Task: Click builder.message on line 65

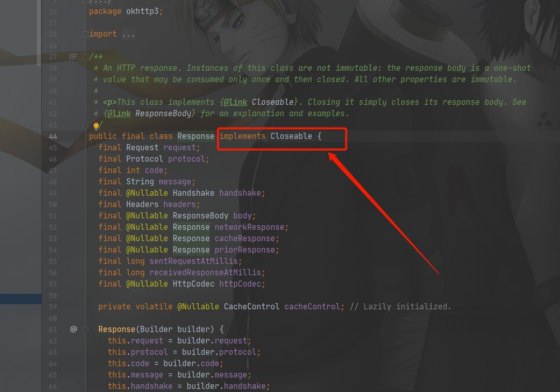Action: [x=212, y=375]
